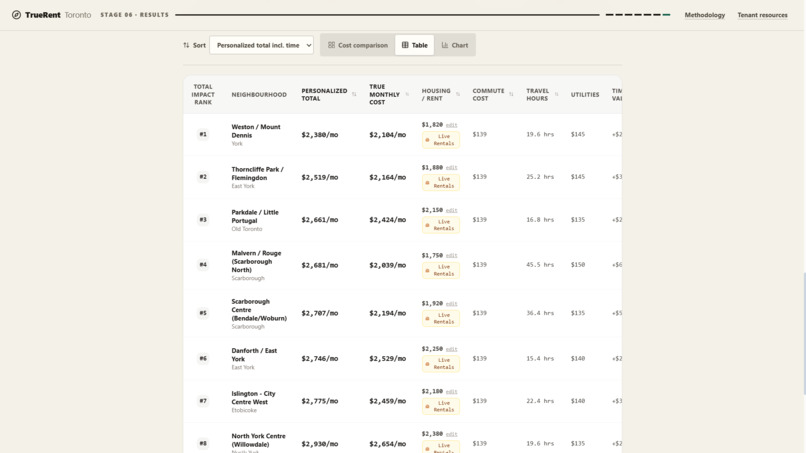Select the Thorncliffe Park / Flemingdon neighbourhood name
The width and height of the screenshot is (806, 453).
257,174
